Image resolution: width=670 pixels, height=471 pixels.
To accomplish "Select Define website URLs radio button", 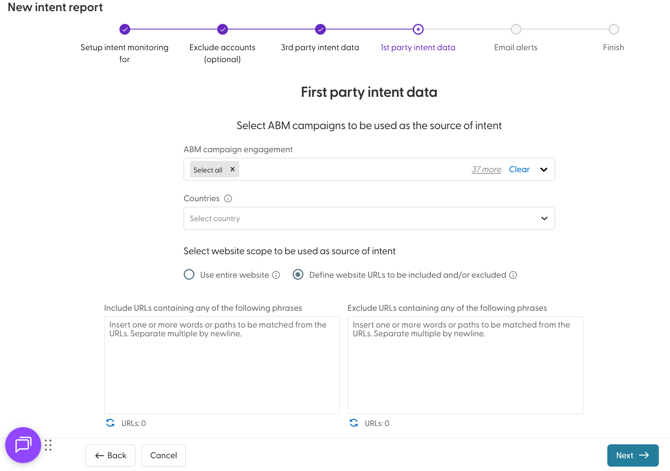I will coord(298,274).
